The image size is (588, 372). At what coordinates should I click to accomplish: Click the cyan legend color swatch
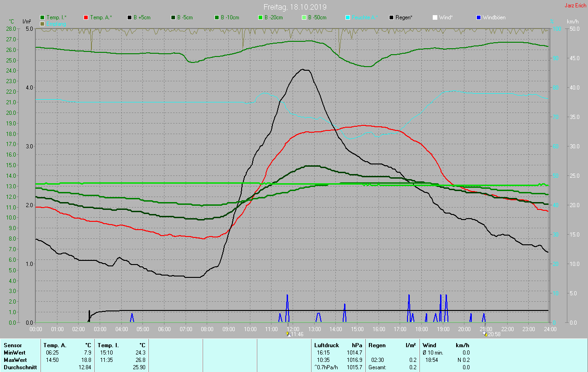coord(348,17)
